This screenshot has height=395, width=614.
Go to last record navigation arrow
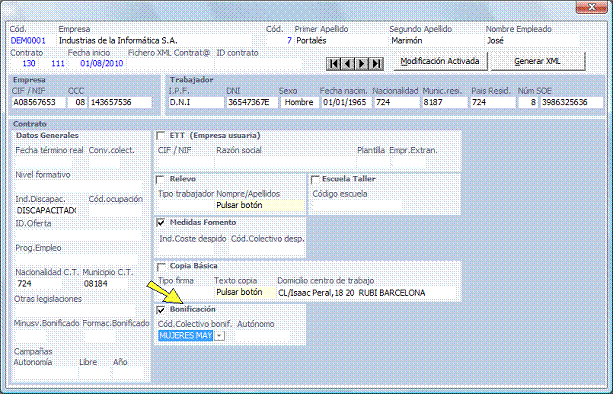376,63
